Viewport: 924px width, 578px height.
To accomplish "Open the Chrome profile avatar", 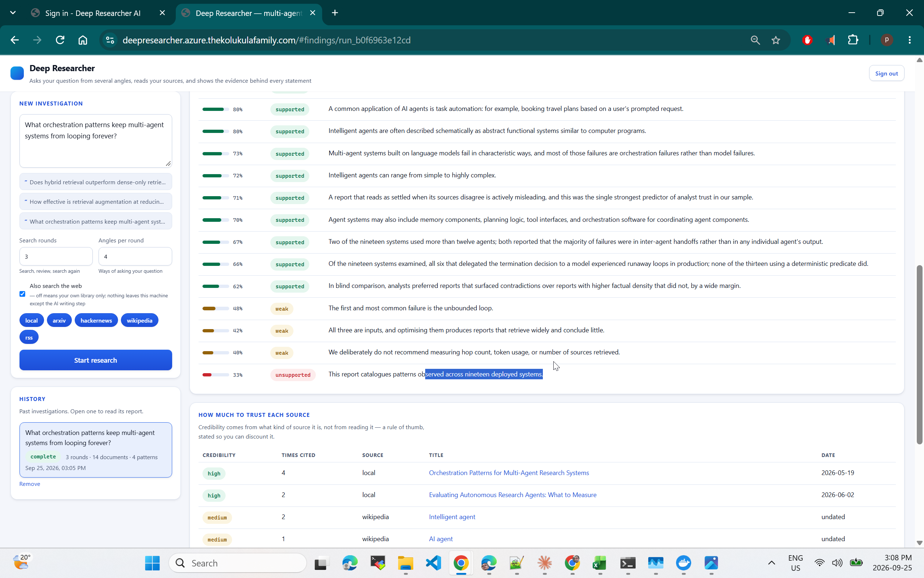I will (886, 40).
